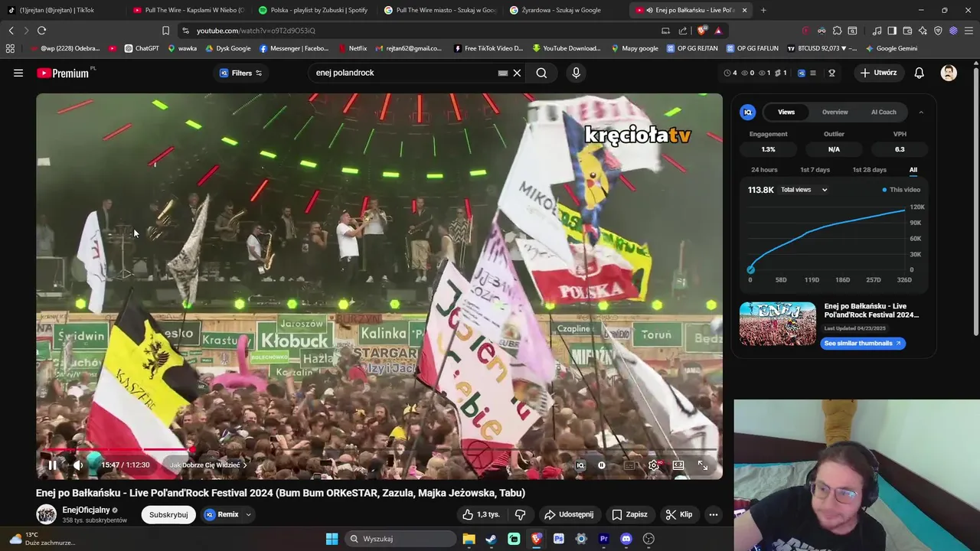Save the video with Zapisz
Viewport: 980px width, 551px height.
(629, 514)
